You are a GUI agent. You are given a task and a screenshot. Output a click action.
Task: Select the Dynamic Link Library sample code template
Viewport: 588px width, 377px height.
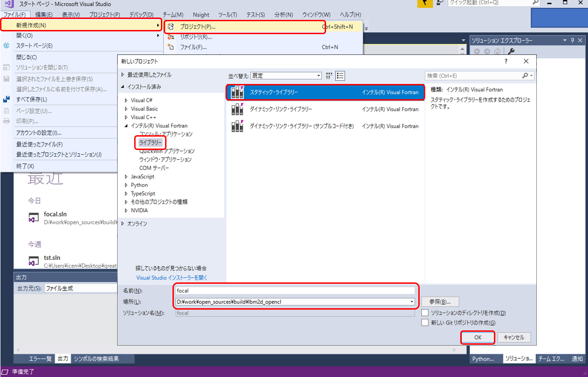point(302,126)
